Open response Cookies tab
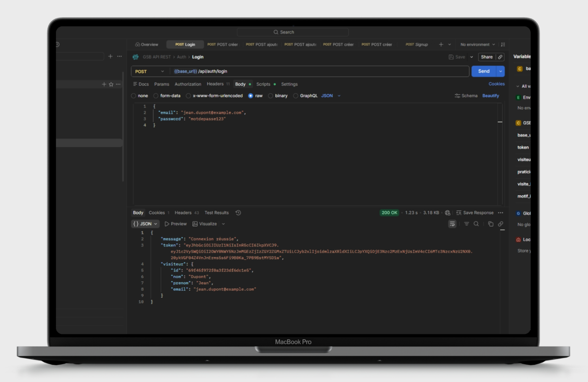 159,213
